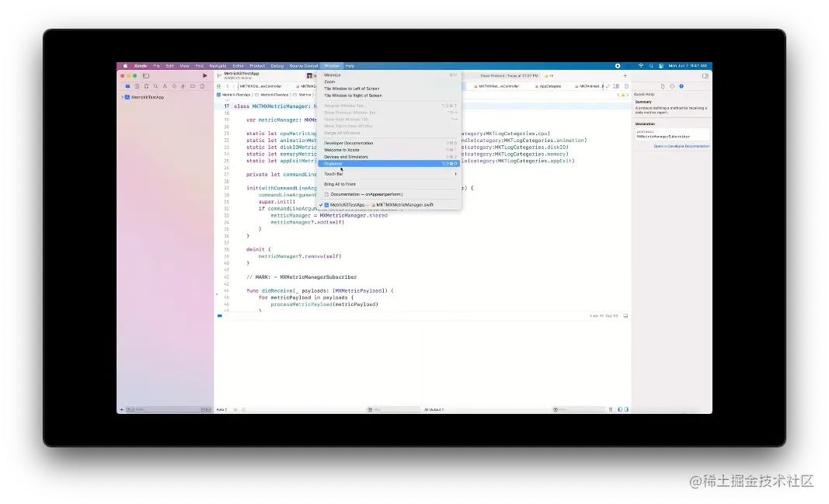Switch to Documentation onAppear window entry
Screen dimensions: 829x504
point(388,194)
